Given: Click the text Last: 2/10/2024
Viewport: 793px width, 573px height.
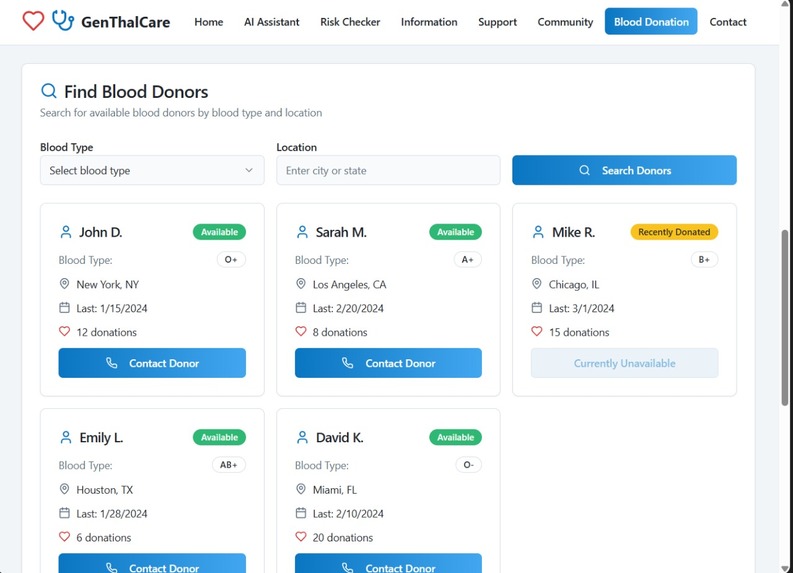Looking at the screenshot, I should 348,513.
